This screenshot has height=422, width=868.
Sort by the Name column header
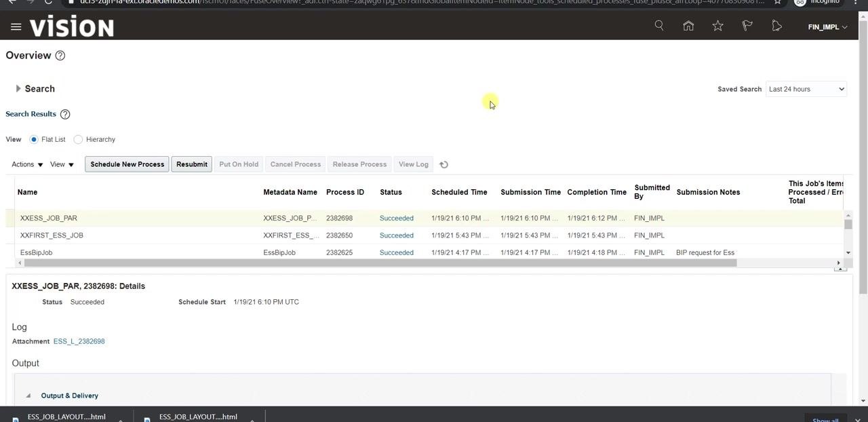click(27, 192)
